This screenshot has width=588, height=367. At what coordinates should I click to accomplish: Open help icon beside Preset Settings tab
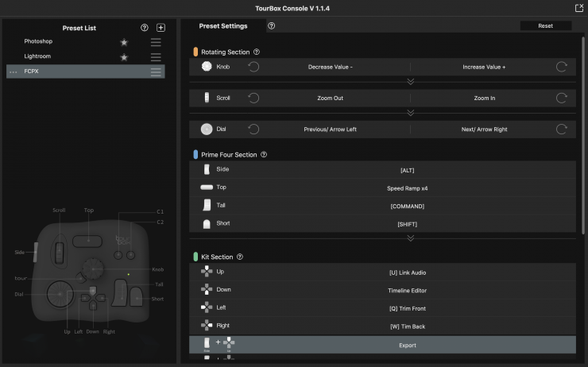pyautogui.click(x=272, y=26)
